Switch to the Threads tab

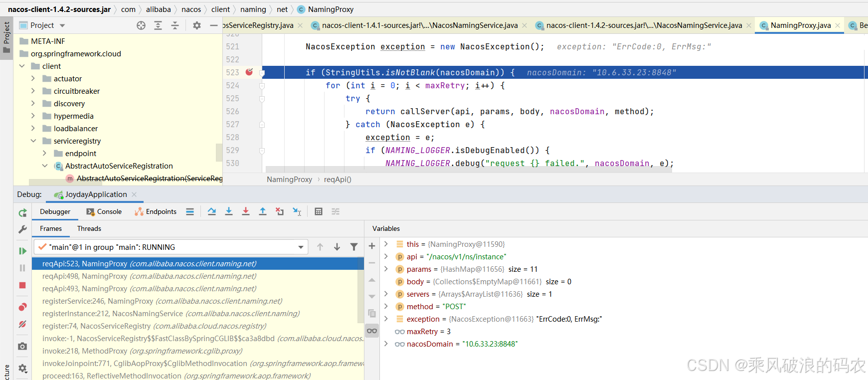click(89, 228)
